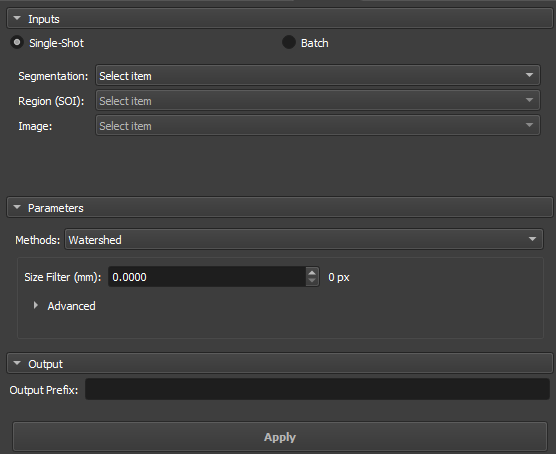Open the Segmentation dropdown
This screenshot has width=556, height=454.
318,75
